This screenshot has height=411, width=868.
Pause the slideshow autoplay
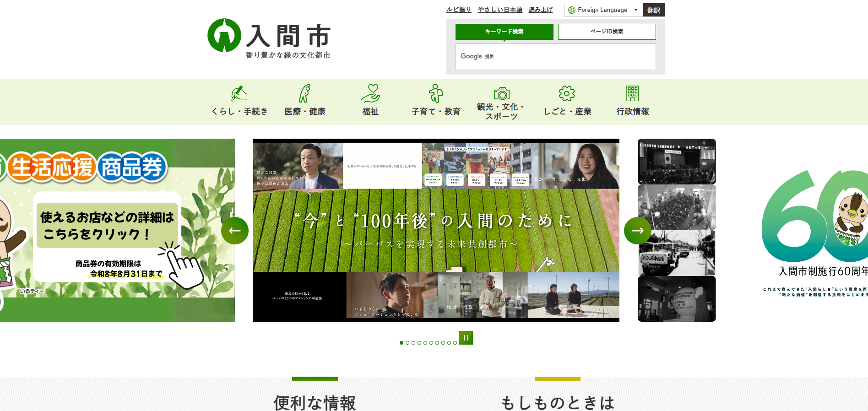(x=466, y=338)
